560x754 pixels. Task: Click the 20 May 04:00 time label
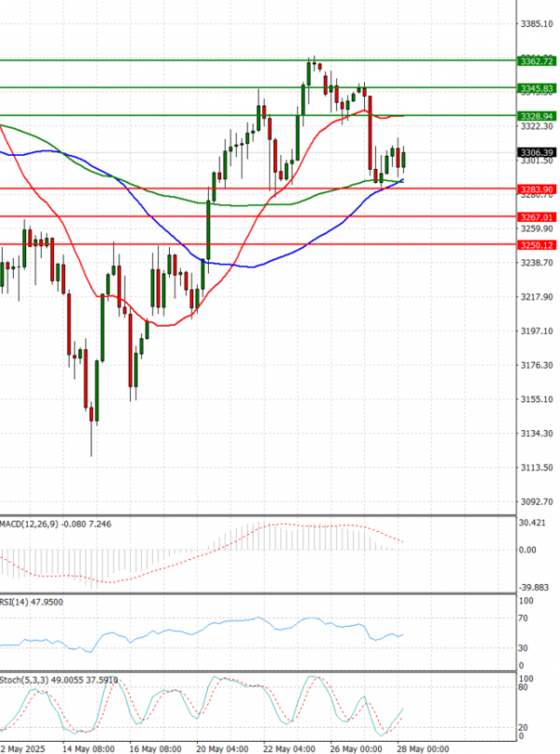222,748
